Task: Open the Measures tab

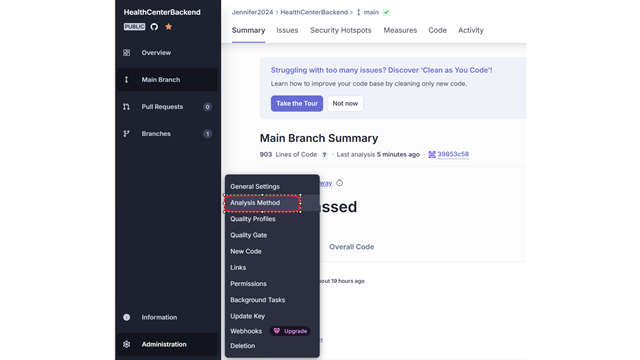Action: click(400, 30)
